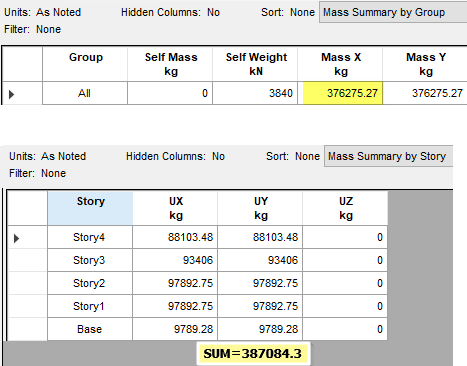Click the All group cell
The height and width of the screenshot is (366, 467).
point(85,93)
